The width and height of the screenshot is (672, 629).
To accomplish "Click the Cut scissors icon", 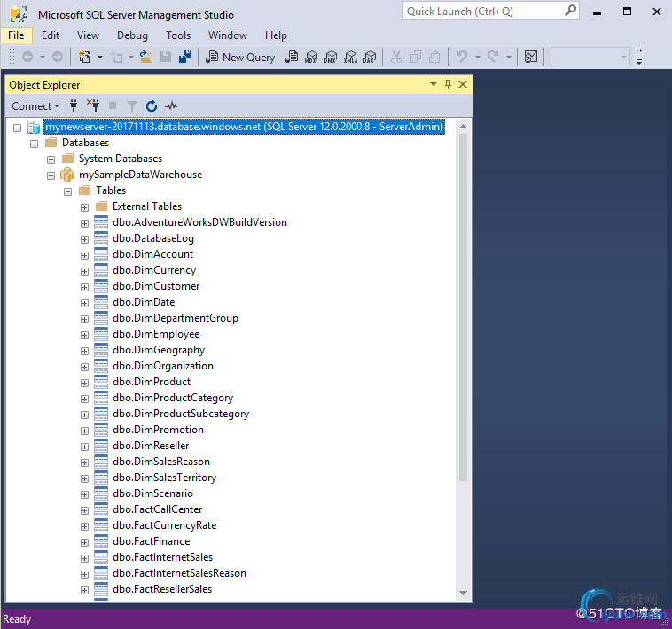I will (x=396, y=57).
